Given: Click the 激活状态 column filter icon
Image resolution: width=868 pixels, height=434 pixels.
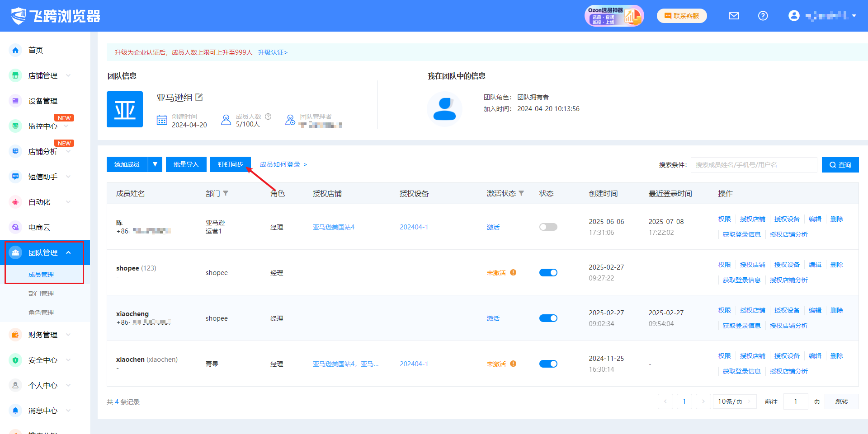Looking at the screenshot, I should [x=521, y=193].
